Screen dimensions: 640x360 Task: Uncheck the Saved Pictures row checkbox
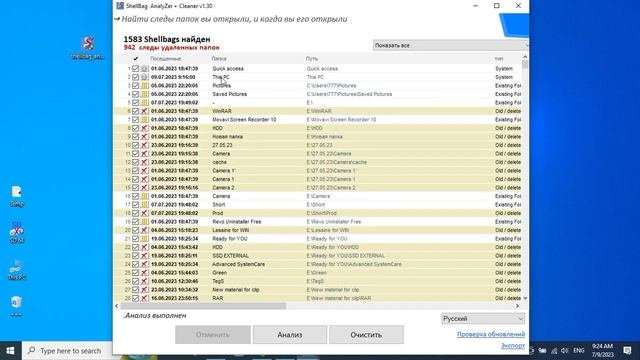coord(136,94)
